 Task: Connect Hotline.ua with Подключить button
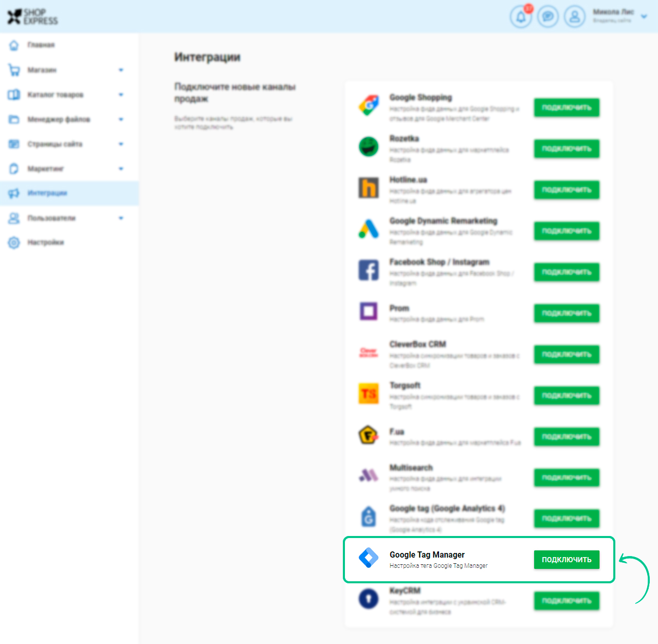pyautogui.click(x=566, y=190)
